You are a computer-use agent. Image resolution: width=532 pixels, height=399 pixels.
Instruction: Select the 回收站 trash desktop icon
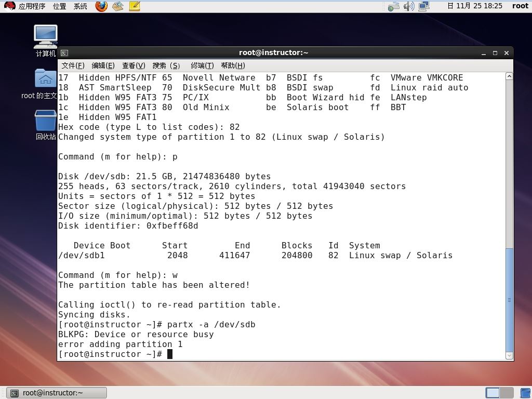coord(46,125)
